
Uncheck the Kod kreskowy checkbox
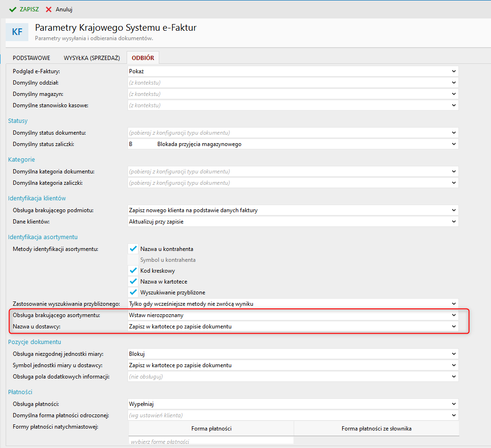(x=133, y=271)
